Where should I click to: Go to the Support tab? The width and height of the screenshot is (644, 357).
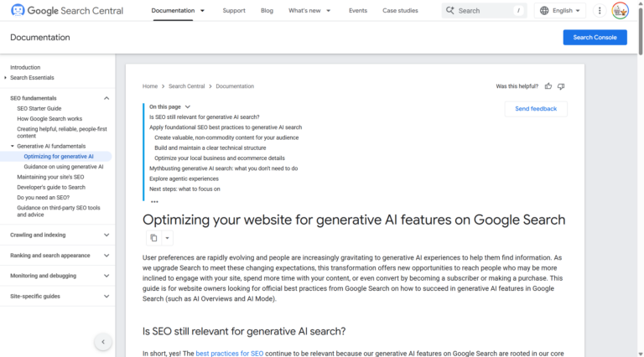coord(234,11)
